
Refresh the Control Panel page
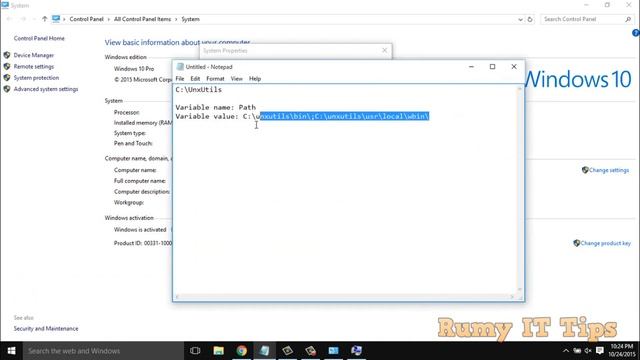530,19
